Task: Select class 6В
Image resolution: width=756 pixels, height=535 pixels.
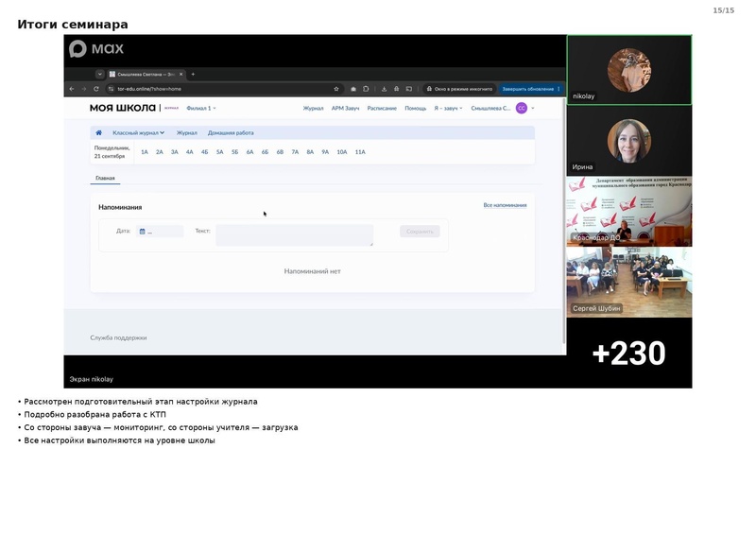Action: tap(280, 152)
